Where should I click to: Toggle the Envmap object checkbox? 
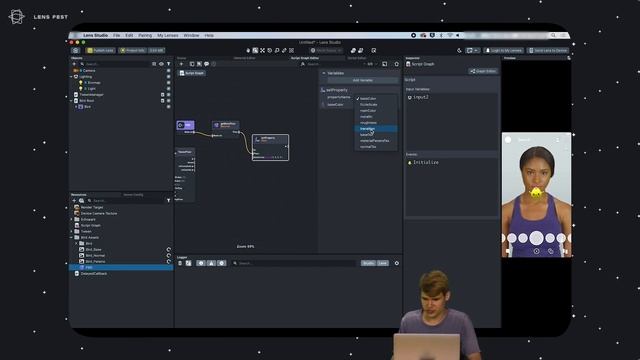[169, 82]
